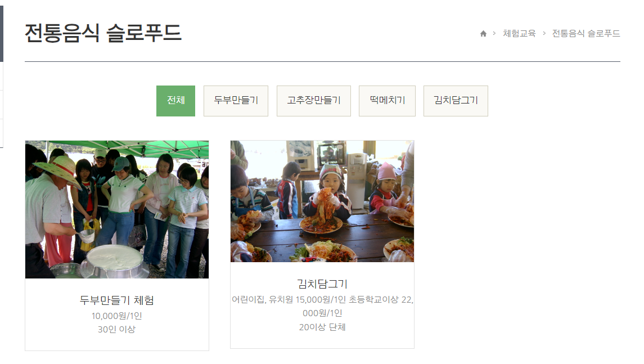Screen dimensions: 644x364
Task: Click the kimchi card price description text
Action: point(322,307)
